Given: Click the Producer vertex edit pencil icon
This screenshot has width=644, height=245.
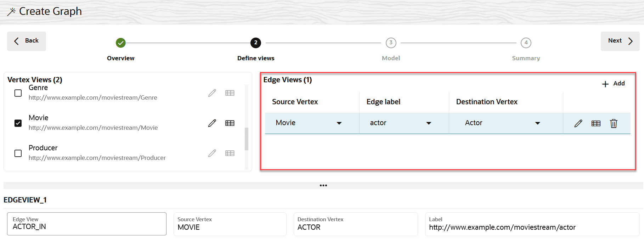Looking at the screenshot, I should click(212, 153).
